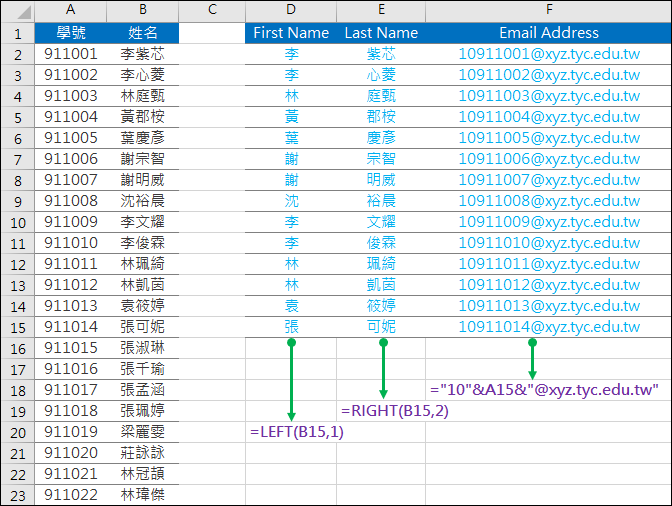The image size is (672, 506).
Task: Select row 23 header
Action: click(18, 495)
